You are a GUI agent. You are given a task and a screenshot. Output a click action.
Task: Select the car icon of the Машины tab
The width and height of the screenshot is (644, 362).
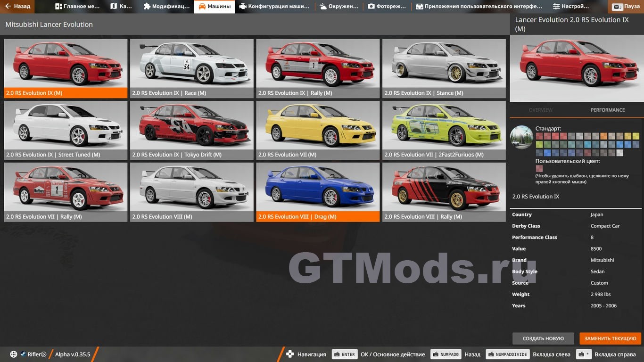(202, 7)
